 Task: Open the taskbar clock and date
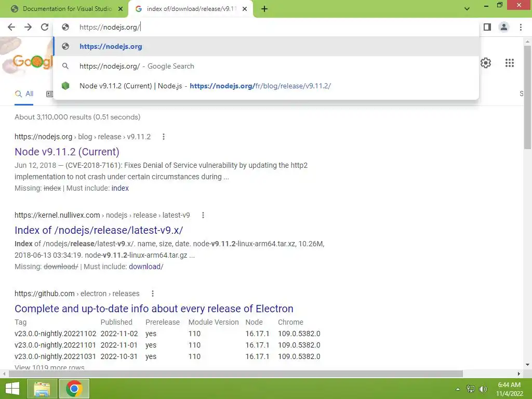pos(509,389)
